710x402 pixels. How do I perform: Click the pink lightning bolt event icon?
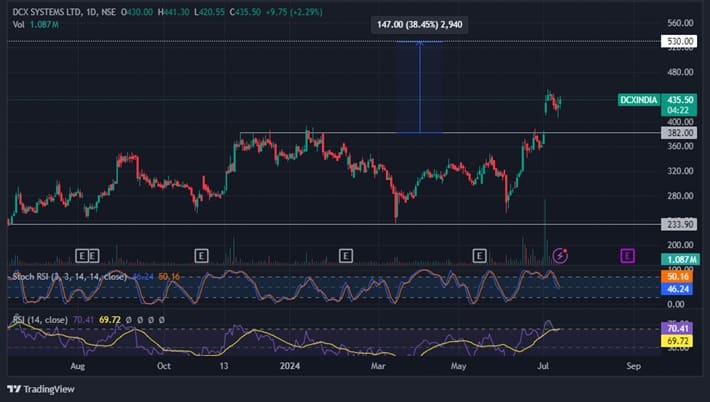coord(561,256)
